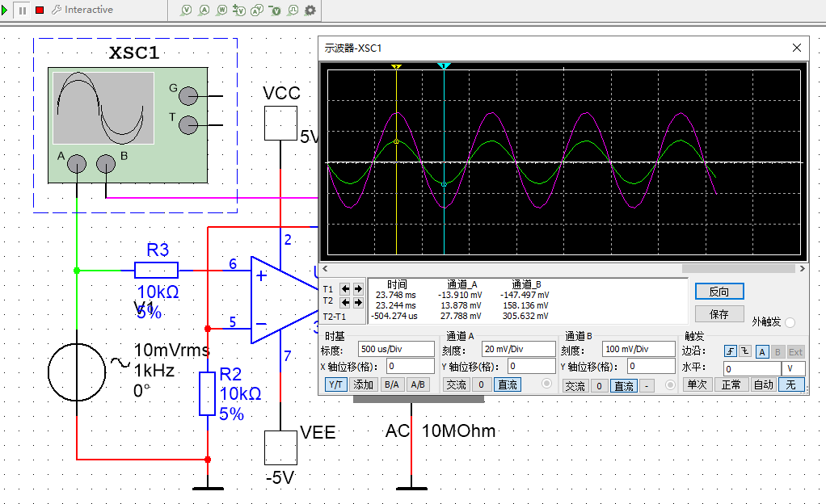Viewport: 826px width, 504px height.
Task: Set trigger mode to 自动 (Auto)
Action: click(763, 385)
